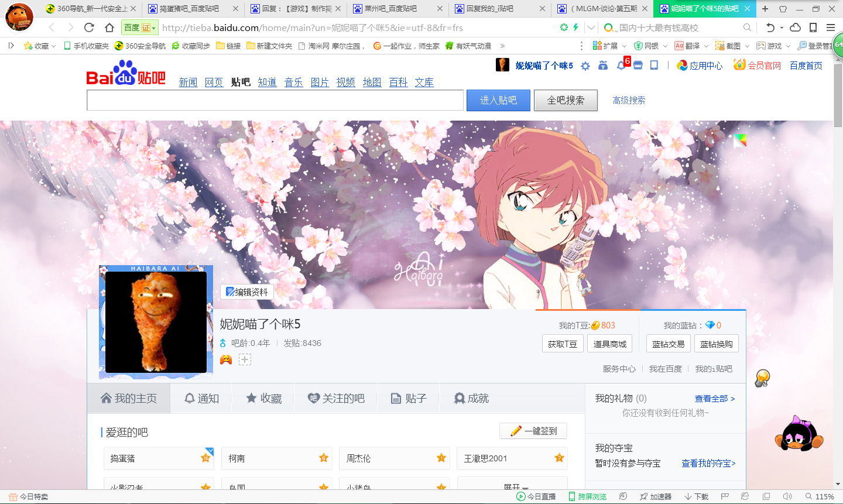Expand the 网银 dropdown arrow
The width and height of the screenshot is (843, 504).
pos(665,46)
